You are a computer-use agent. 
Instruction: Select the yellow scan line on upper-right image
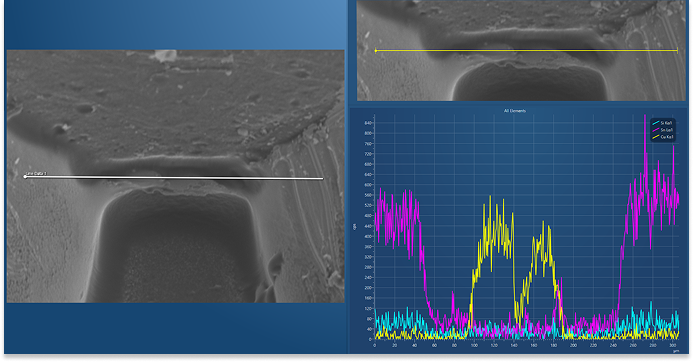(526, 50)
